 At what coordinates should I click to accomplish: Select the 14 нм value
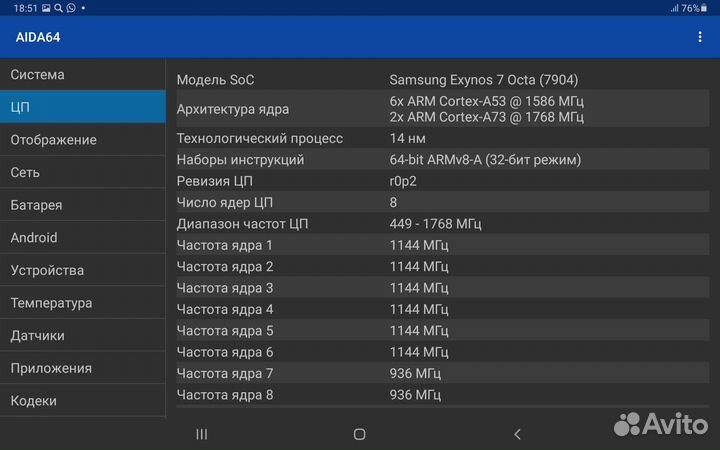point(407,138)
